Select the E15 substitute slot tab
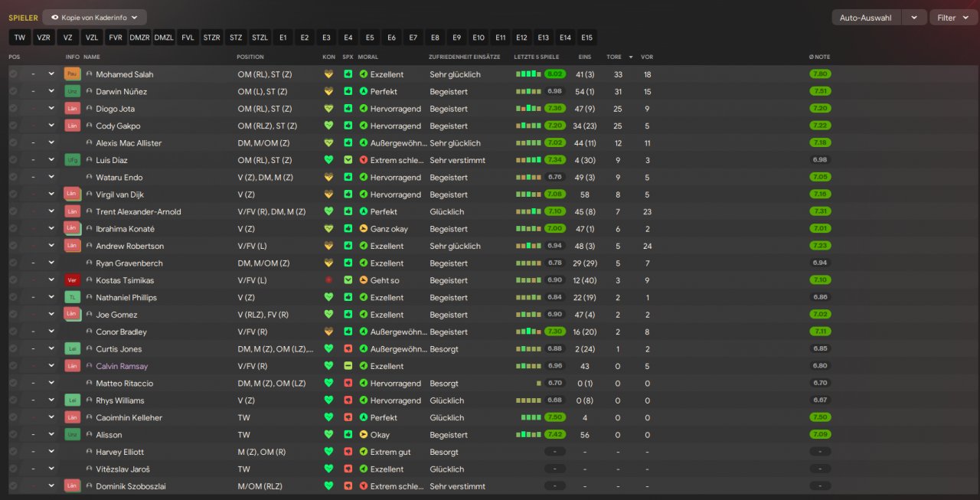The height and width of the screenshot is (500, 980). 586,37
